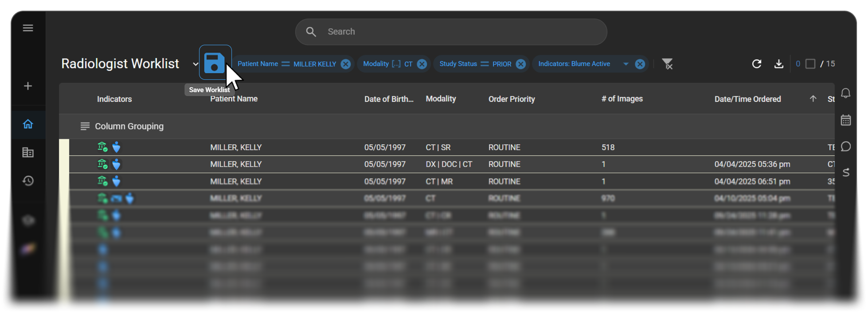Download the worklist export

[778, 64]
